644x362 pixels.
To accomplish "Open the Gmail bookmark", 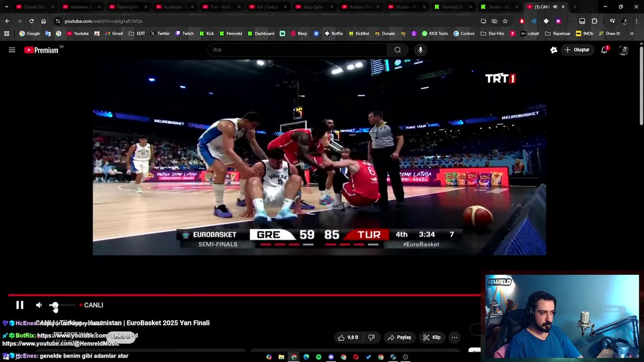I will pyautogui.click(x=113, y=34).
